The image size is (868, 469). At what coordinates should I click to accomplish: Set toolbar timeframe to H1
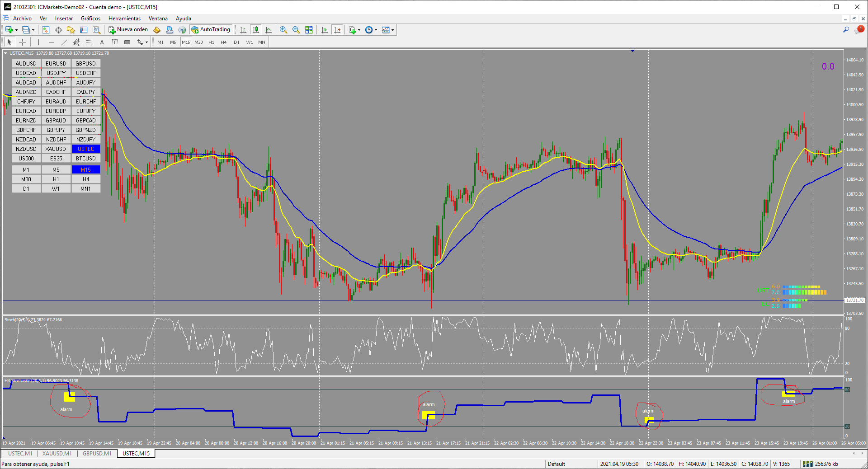click(211, 42)
